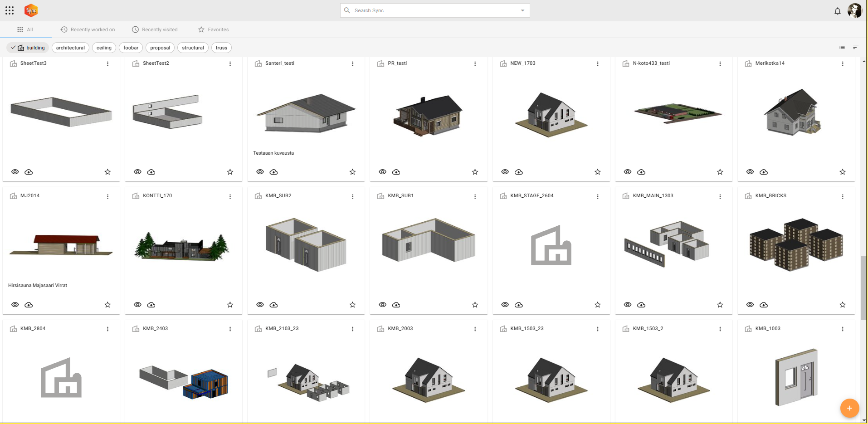Toggle the eye icon on PR_testi card
This screenshot has width=868, height=424.
tap(383, 172)
